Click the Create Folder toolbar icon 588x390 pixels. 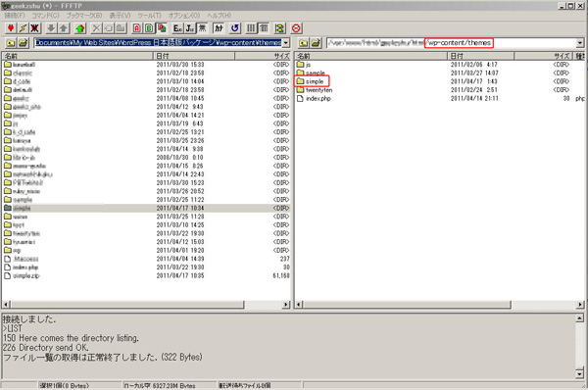coord(121,28)
